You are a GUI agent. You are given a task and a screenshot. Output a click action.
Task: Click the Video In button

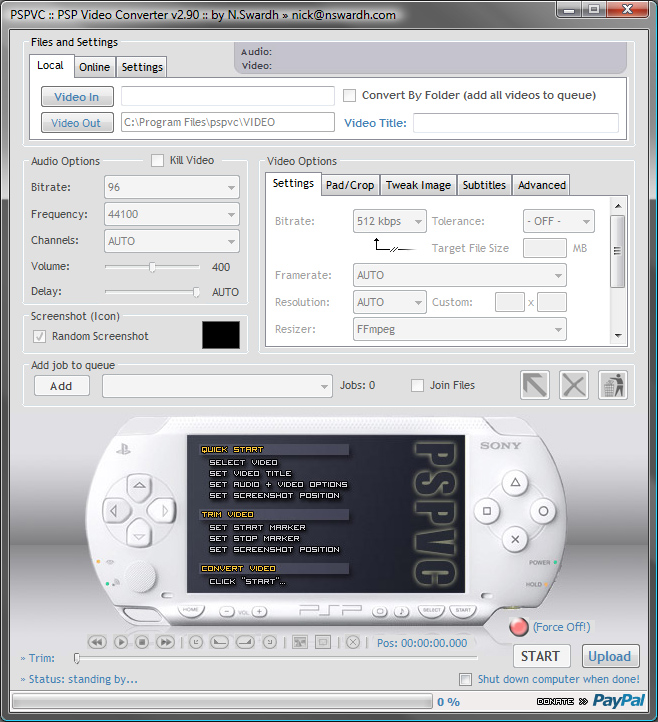point(77,97)
